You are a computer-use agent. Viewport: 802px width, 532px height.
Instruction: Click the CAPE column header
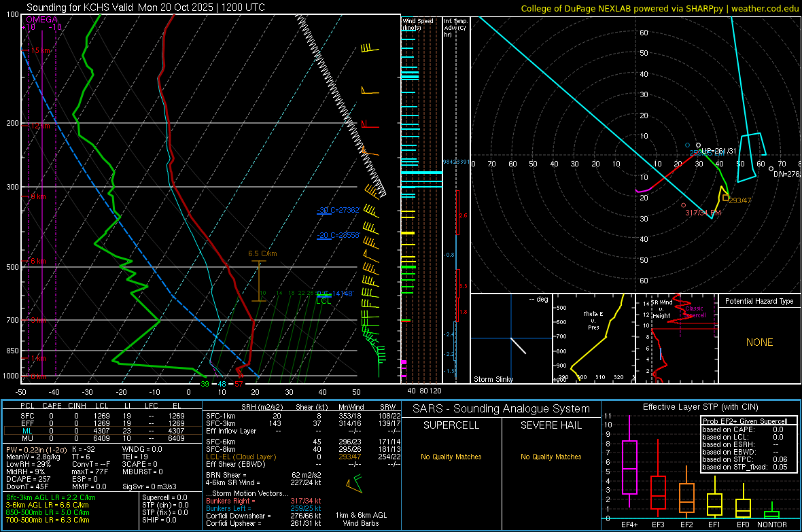[x=52, y=406]
